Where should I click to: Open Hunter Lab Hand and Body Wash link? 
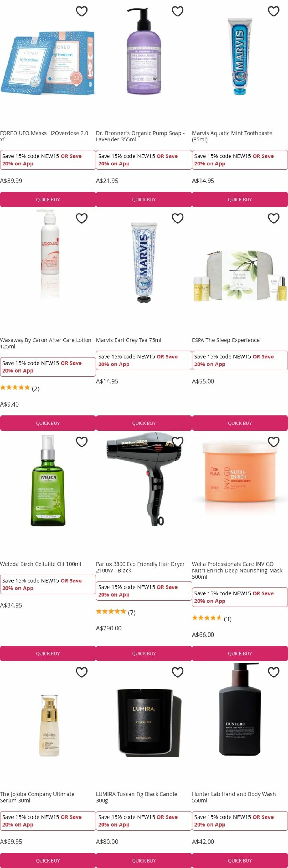coord(234,797)
